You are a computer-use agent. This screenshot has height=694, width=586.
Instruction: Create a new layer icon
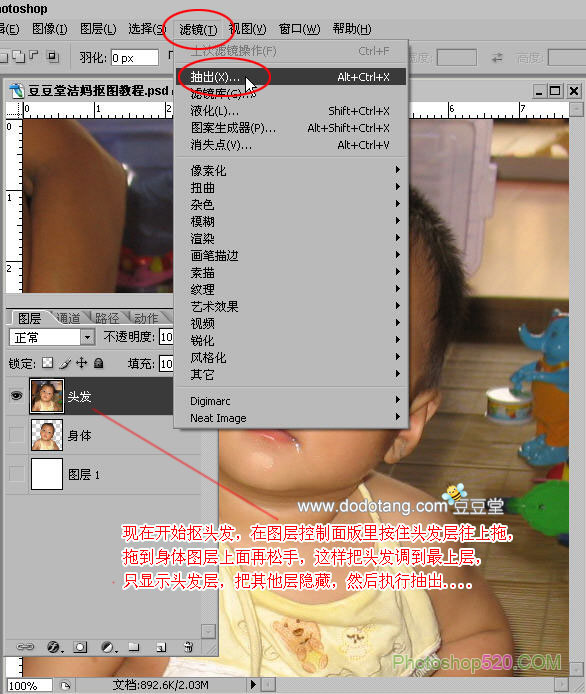point(161,648)
